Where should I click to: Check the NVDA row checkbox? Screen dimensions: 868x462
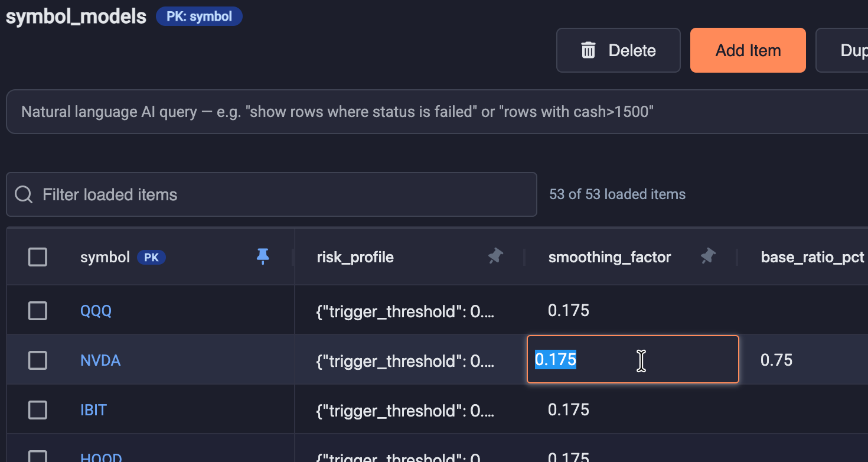[x=38, y=360]
